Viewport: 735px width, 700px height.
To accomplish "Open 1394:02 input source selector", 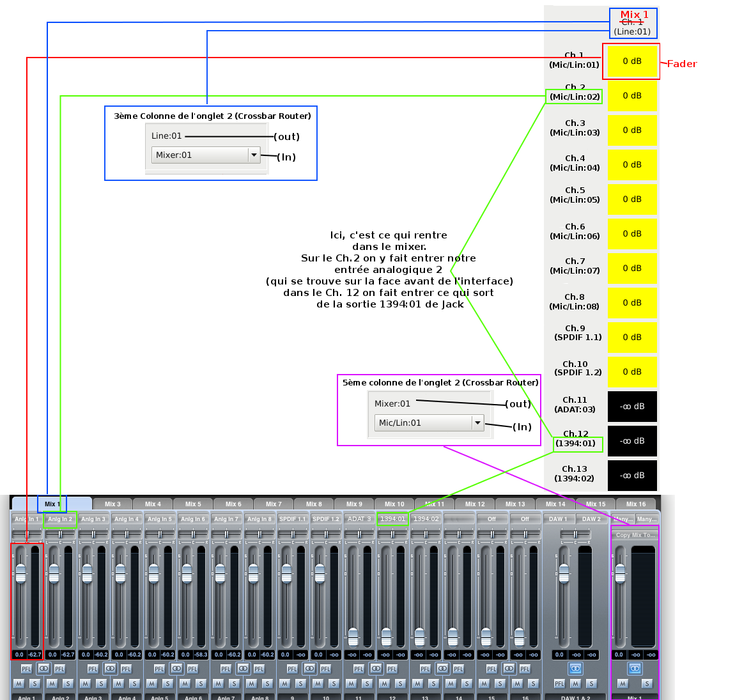I will point(426,519).
